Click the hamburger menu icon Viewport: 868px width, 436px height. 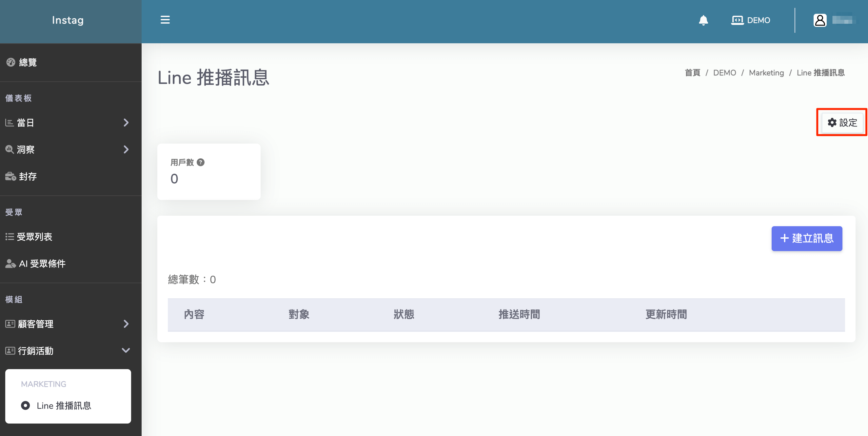165,20
